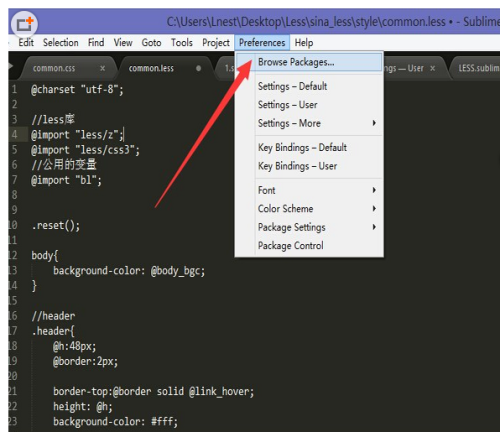Open the Tools menu
Image resolution: width=500 pixels, height=432 pixels.
pos(182,43)
